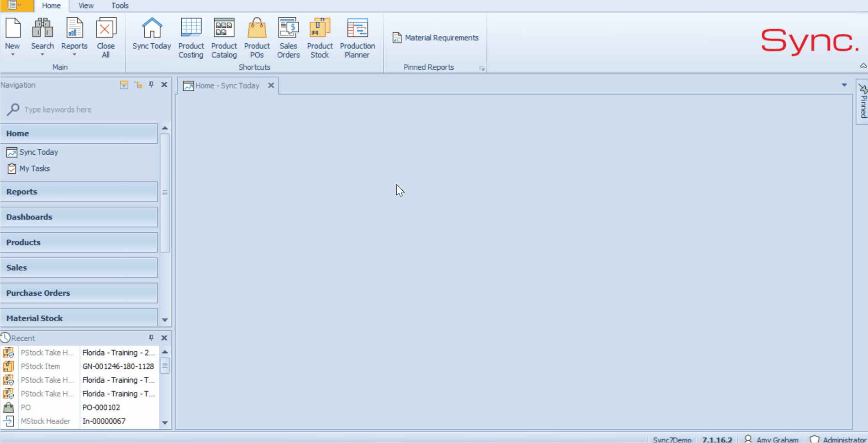Open the Search binoculars tool
This screenshot has width=868, height=443.
[42, 28]
